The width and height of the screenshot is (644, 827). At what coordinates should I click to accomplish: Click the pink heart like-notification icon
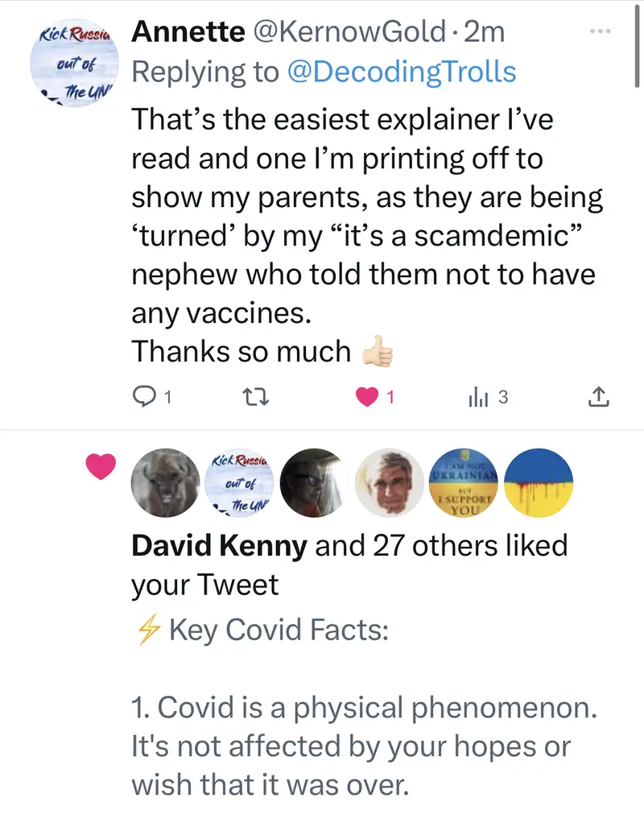[102, 465]
